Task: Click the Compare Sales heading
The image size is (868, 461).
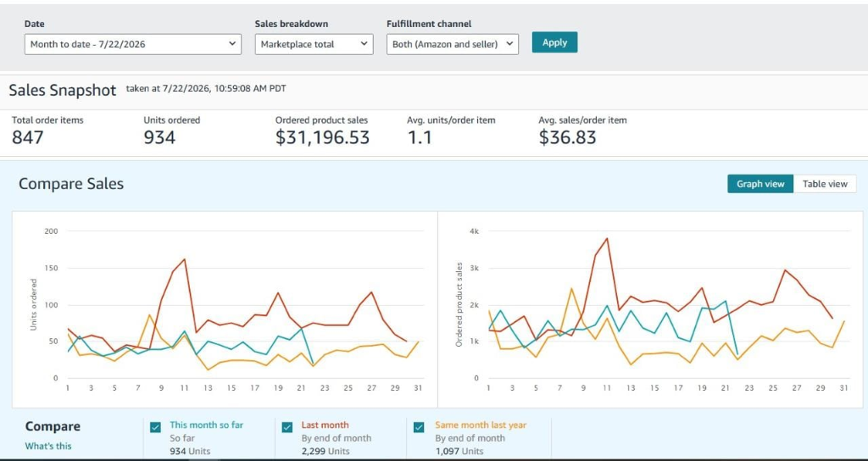Action: coord(71,184)
